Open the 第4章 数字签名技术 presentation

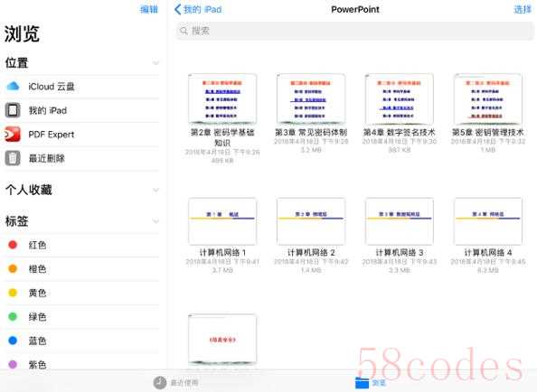pos(400,99)
